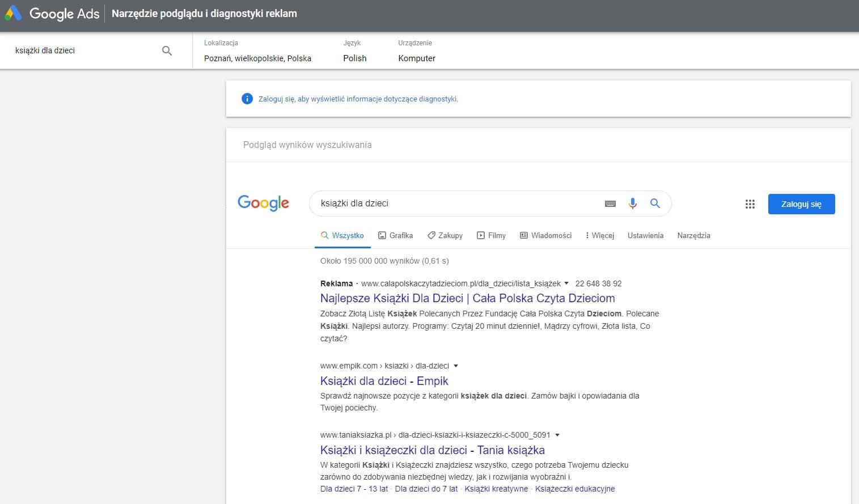Open Narzędzia in the search menu
Screen dimensions: 859x504
[x=693, y=235]
